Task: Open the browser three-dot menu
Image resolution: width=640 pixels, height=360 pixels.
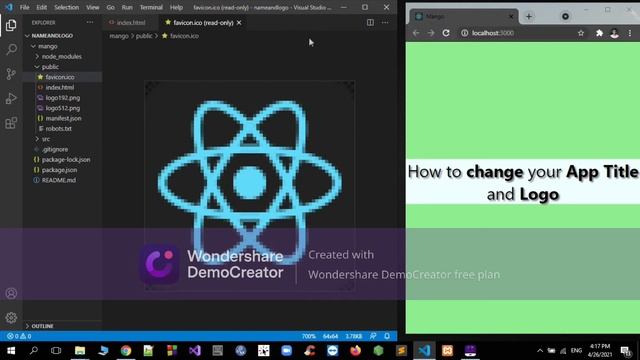Action: click(630, 33)
